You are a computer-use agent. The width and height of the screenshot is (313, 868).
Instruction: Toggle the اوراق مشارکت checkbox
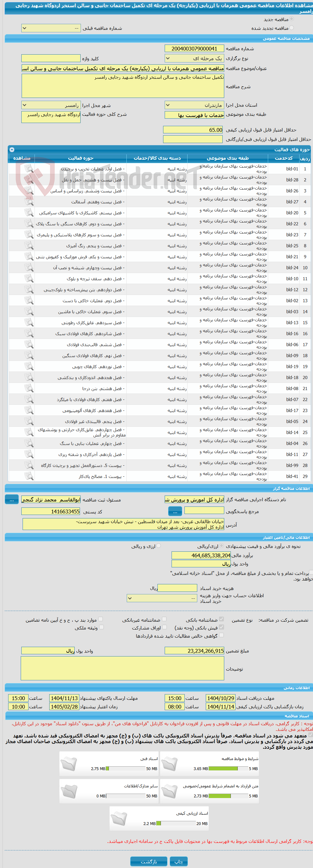coord(164,627)
